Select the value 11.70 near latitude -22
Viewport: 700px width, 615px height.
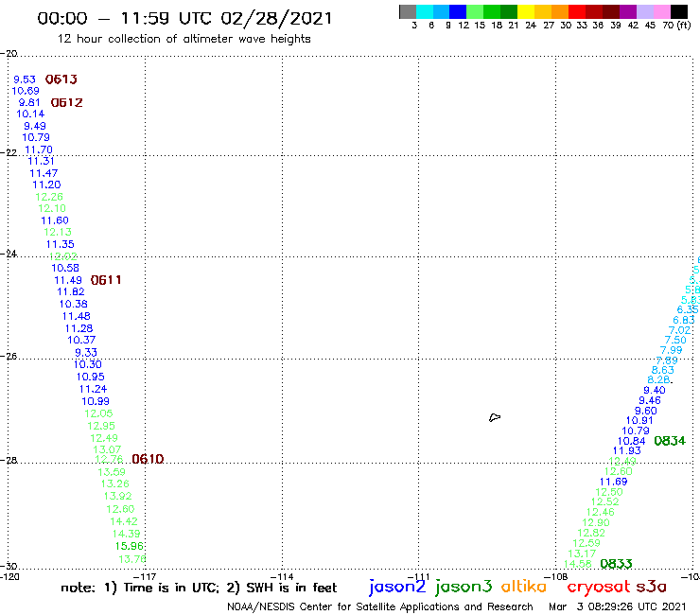tap(39, 149)
